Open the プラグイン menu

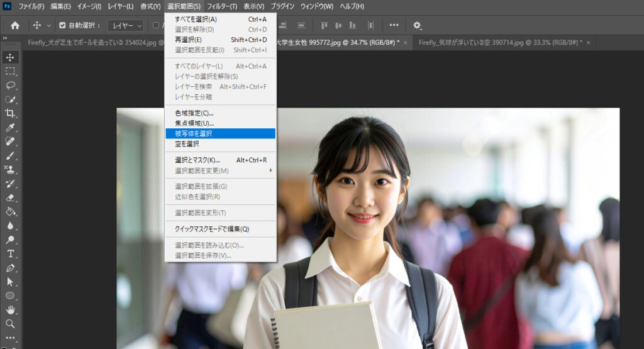[282, 6]
